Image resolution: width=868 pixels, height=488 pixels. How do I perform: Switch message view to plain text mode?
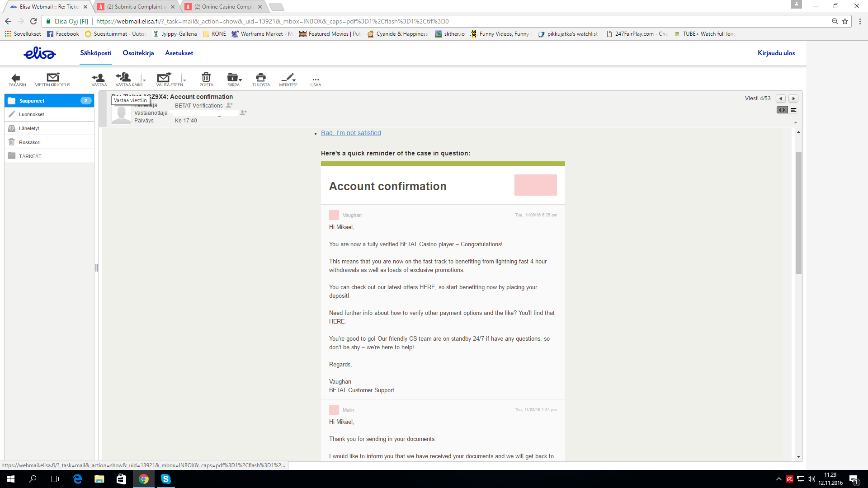(793, 110)
